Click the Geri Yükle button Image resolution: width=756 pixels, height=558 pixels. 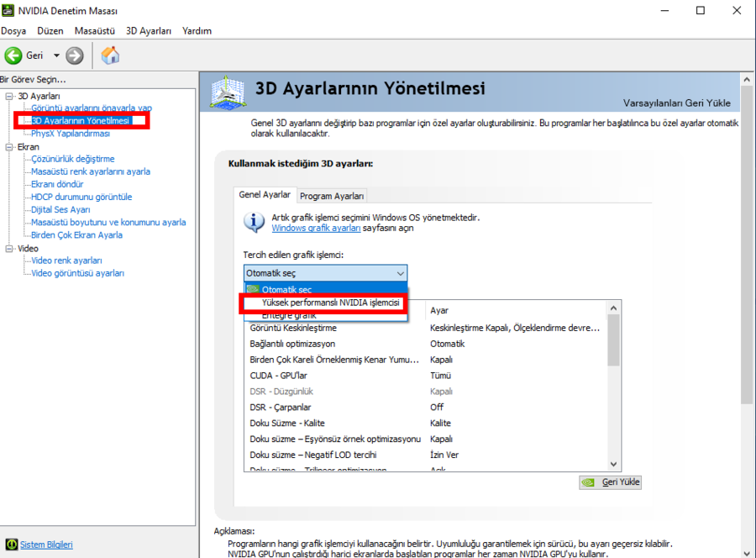coord(610,482)
